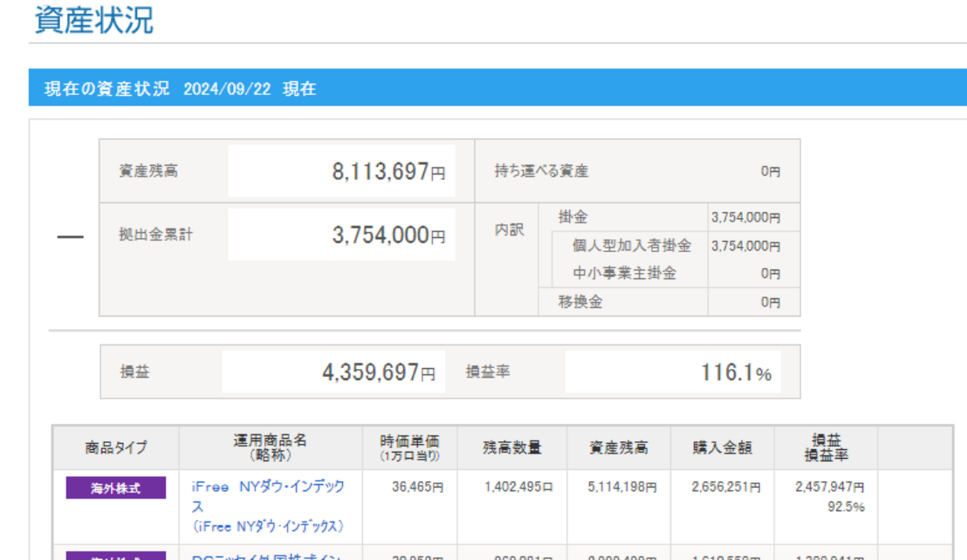Click the 中小事業主掛金 label
The height and width of the screenshot is (560, 967).
pos(624,274)
